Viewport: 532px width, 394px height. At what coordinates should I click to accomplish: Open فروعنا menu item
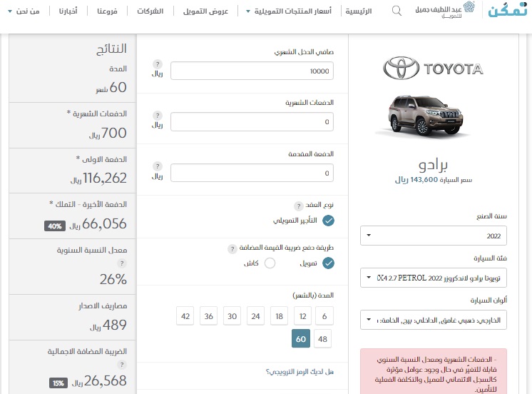(x=107, y=11)
